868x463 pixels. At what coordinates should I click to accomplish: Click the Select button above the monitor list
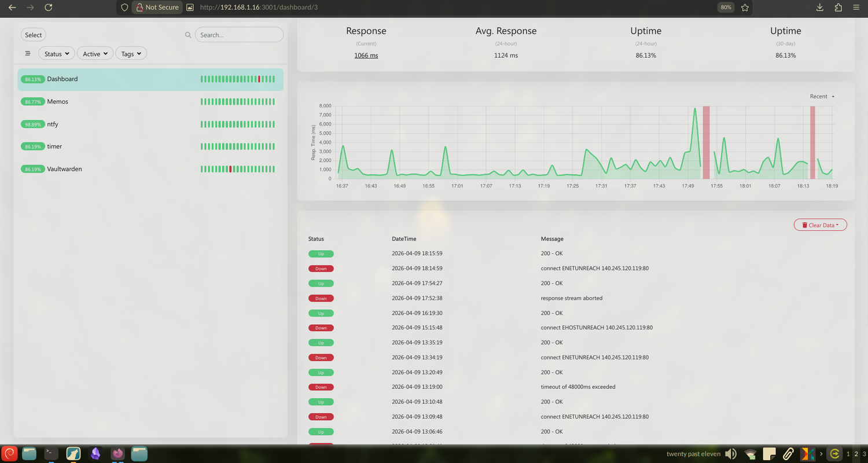pos(33,35)
